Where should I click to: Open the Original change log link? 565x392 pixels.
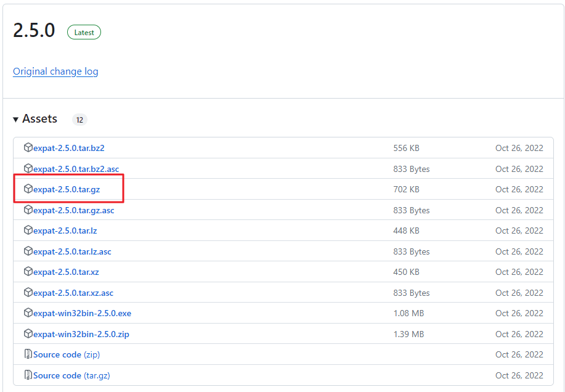[x=55, y=71]
